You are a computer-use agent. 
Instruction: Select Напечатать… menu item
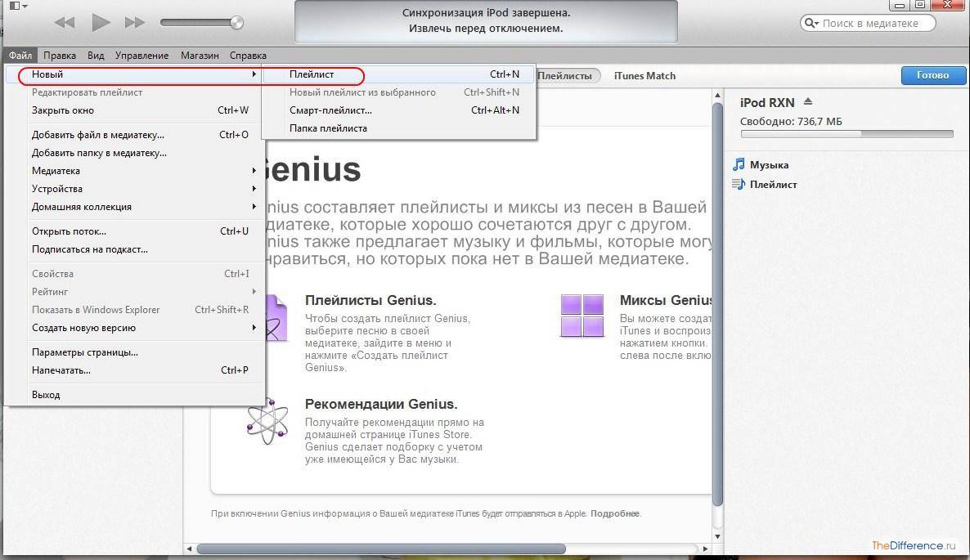135,370
